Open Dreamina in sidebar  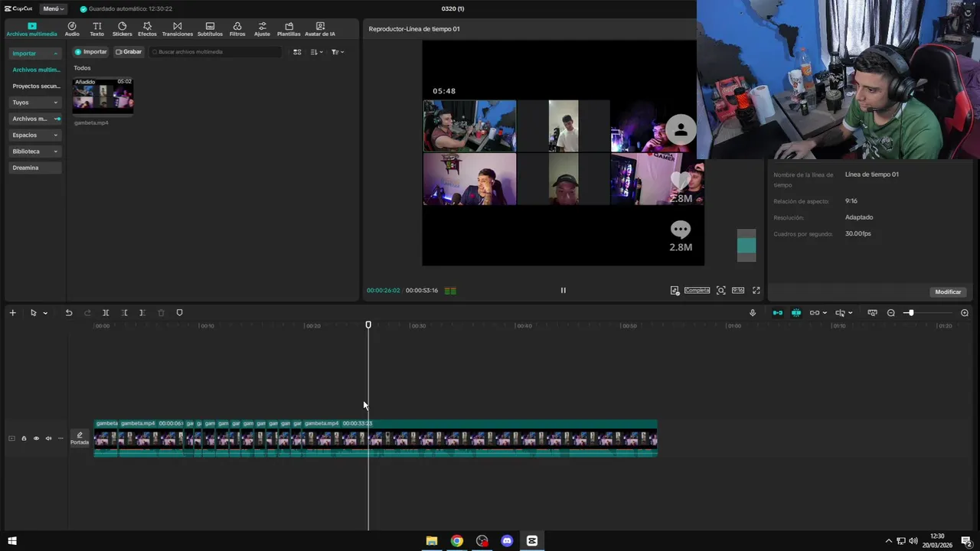35,168
